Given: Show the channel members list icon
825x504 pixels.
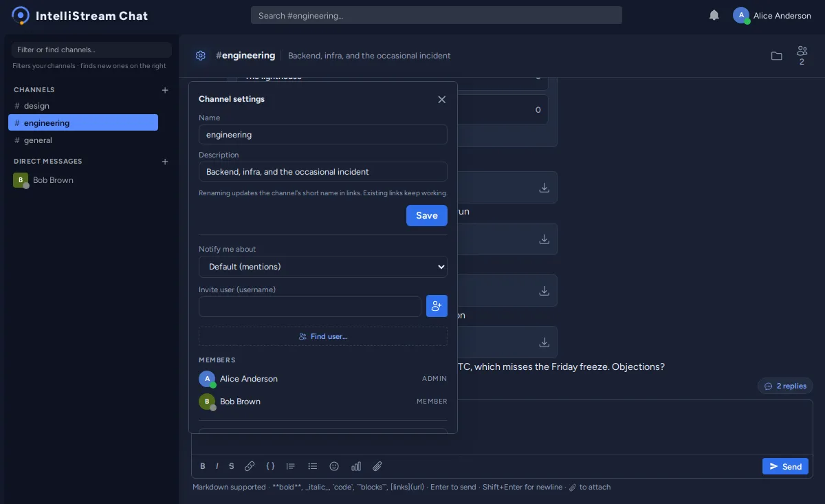Looking at the screenshot, I should point(802,56).
